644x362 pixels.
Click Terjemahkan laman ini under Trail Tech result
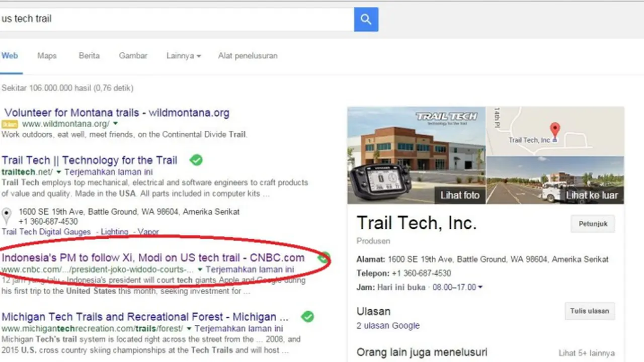click(x=108, y=172)
